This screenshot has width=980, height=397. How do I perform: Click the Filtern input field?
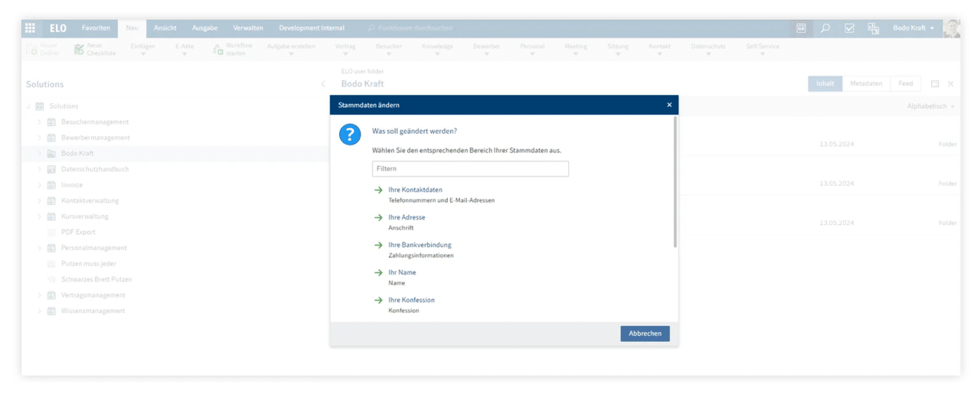coord(470,168)
